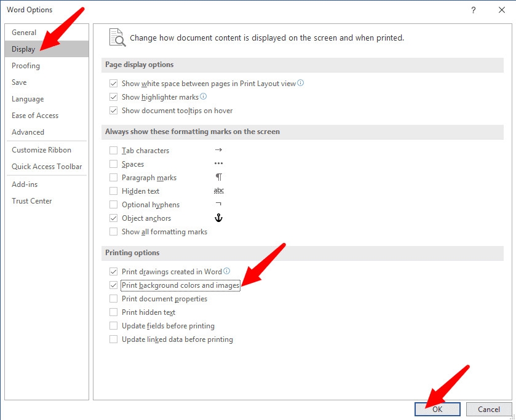Click the Help question mark in title bar

[473, 10]
